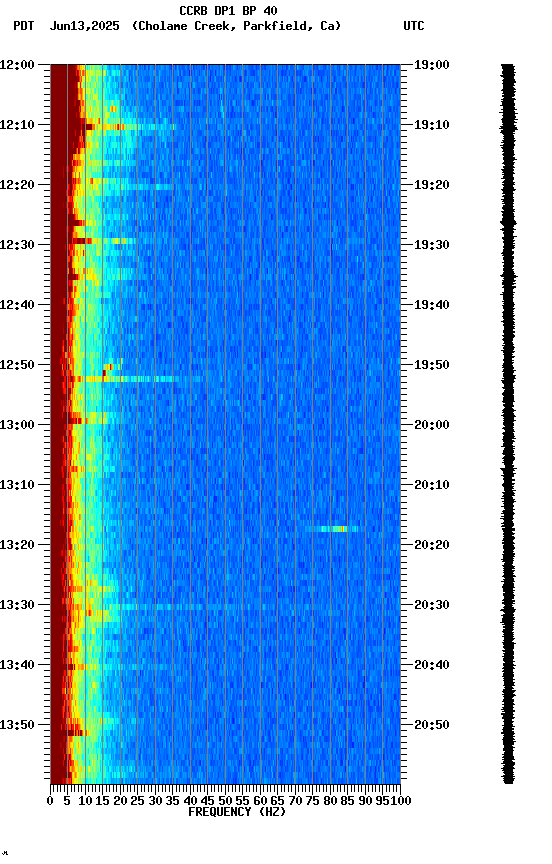Select the date label 'Jun13,2025'
552x864 pixels.
[x=84, y=26]
